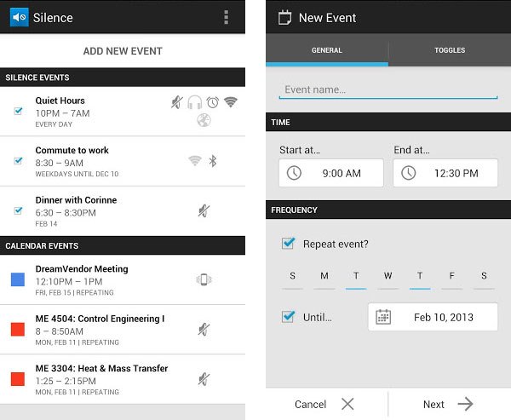This screenshot has height=420, width=511.
Task: Tap the 1:25 – 2:15PM time text
Action: 66,381
